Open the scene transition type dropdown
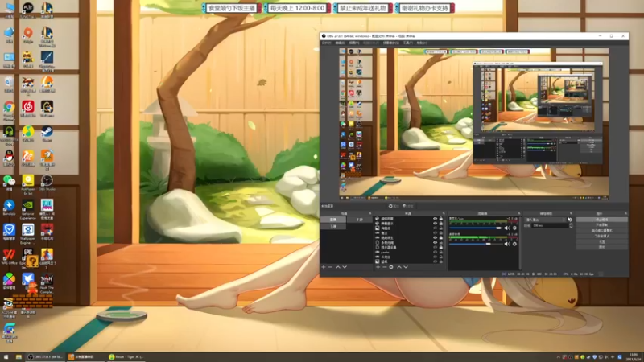Viewport: 644px width, 362px height. pos(546,220)
